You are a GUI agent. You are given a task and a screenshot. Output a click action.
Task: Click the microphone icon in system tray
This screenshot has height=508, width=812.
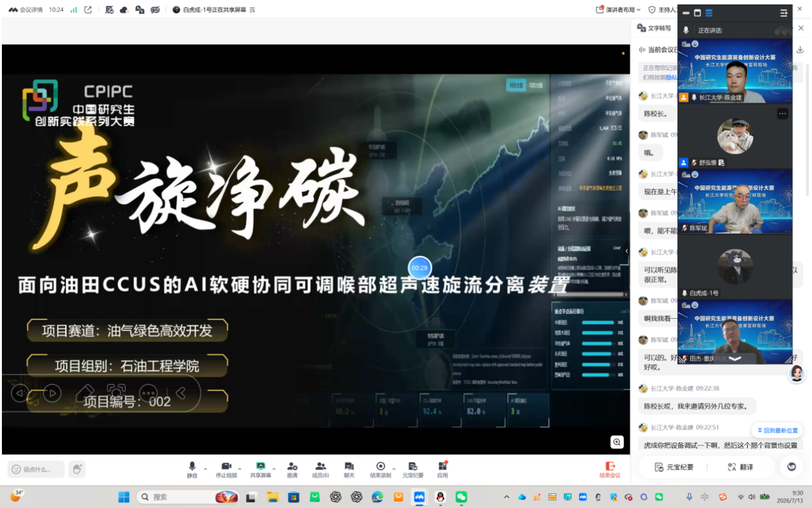point(690,496)
